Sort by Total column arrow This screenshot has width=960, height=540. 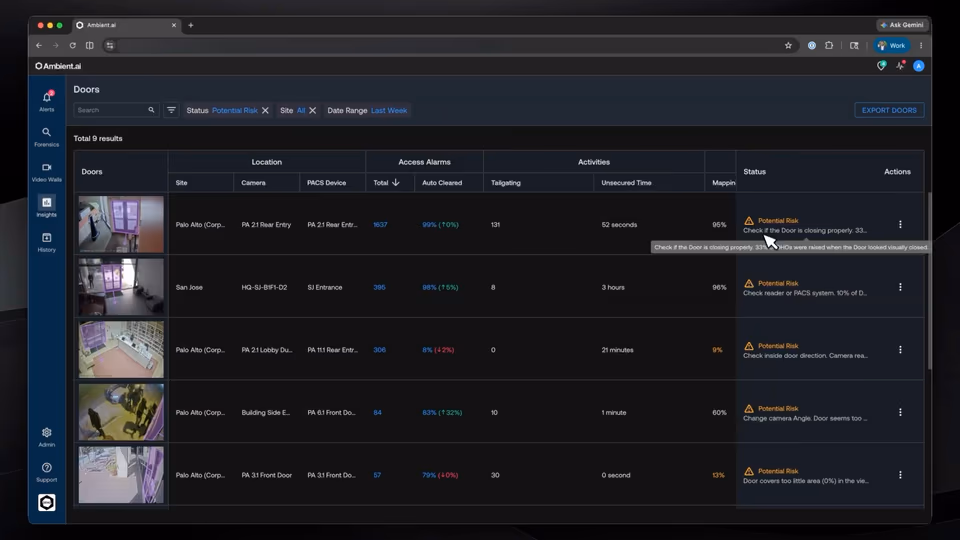pos(396,182)
